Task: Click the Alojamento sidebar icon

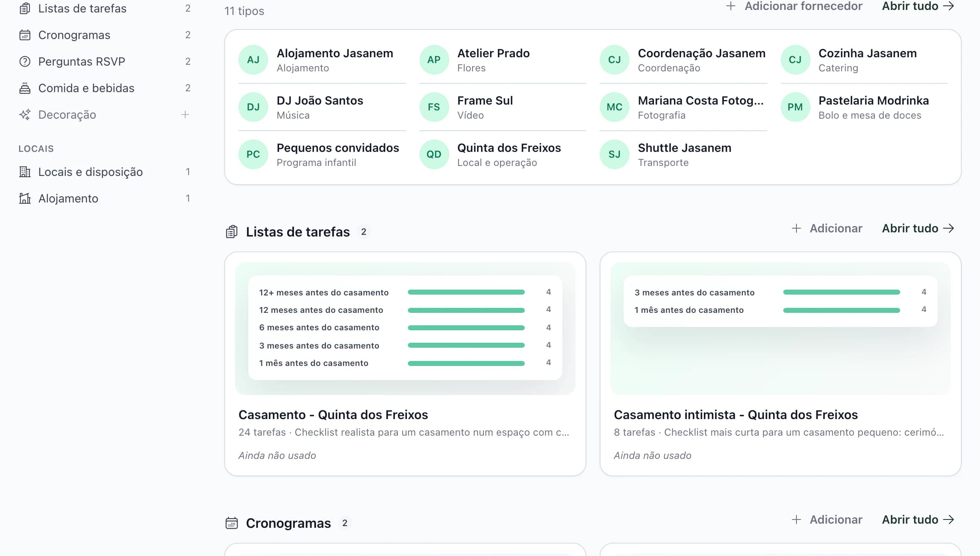Action: click(25, 198)
